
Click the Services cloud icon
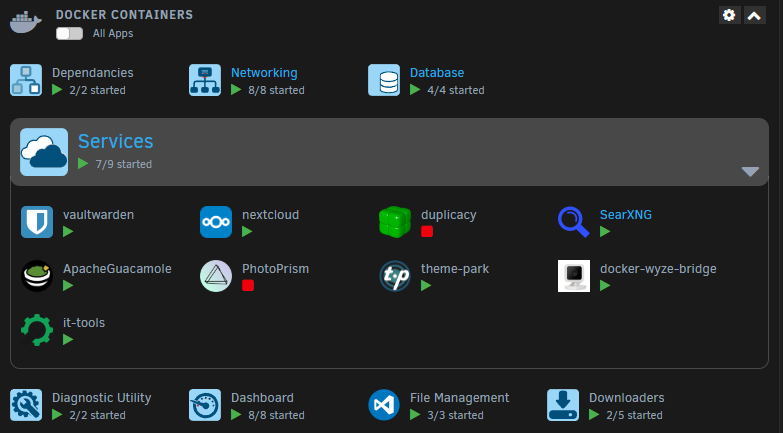(44, 152)
